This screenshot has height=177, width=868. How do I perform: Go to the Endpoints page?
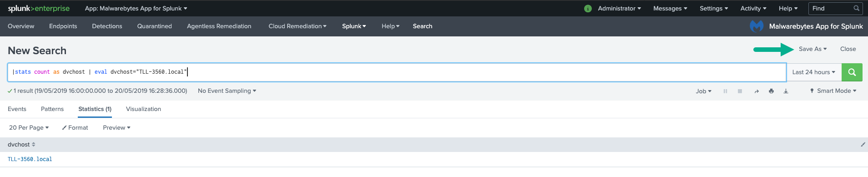[x=63, y=26]
